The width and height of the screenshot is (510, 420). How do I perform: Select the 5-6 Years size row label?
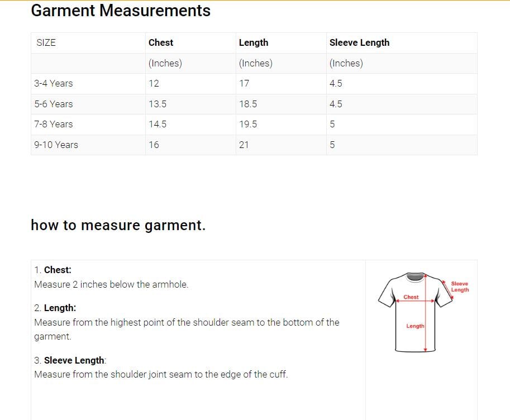pos(54,104)
